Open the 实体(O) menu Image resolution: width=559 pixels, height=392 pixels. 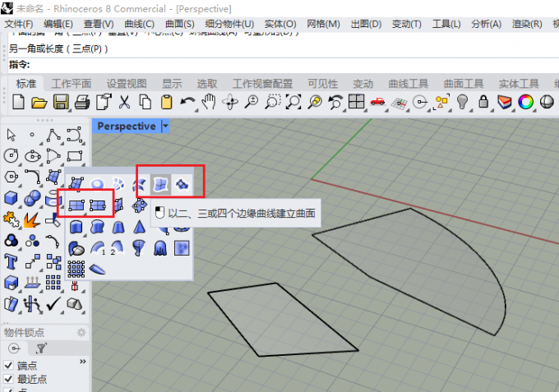point(280,24)
